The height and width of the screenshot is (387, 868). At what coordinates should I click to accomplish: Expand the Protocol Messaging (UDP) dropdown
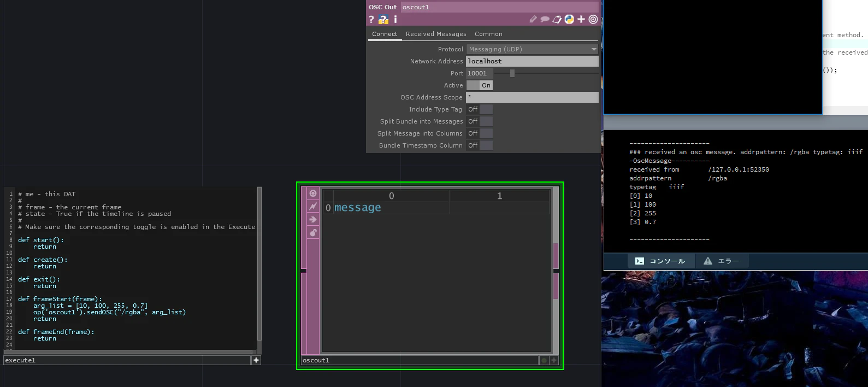click(x=533, y=49)
